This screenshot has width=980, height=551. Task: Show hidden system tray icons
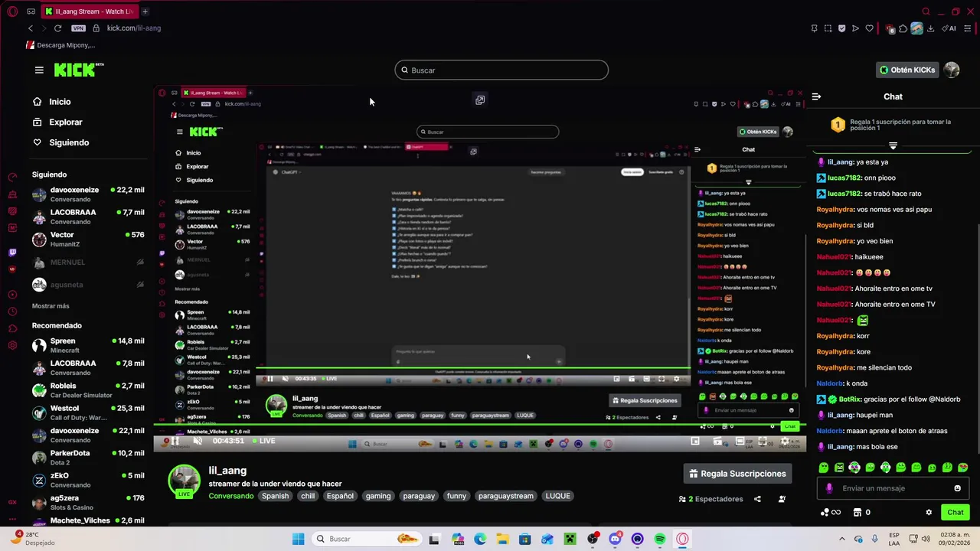coord(842,539)
